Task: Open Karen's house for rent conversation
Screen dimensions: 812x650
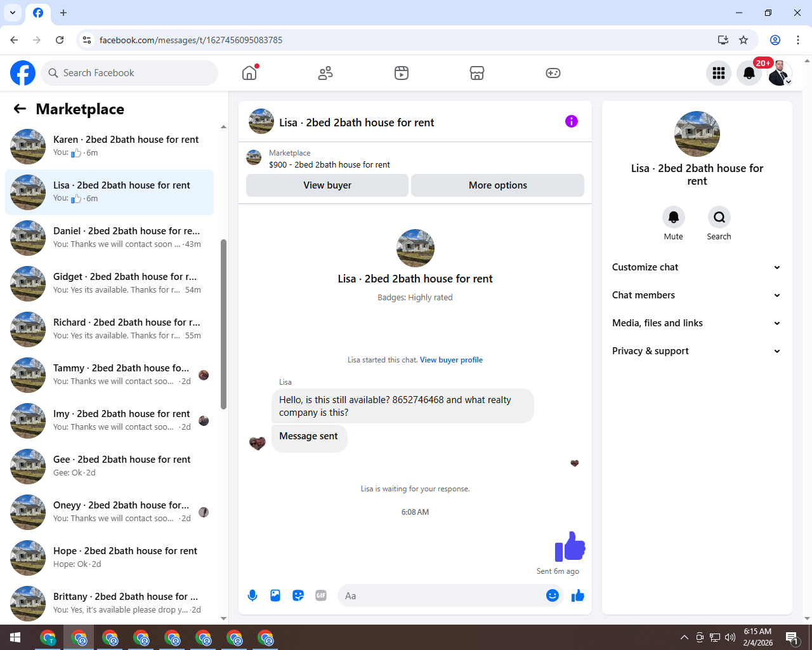Action: tap(110, 147)
